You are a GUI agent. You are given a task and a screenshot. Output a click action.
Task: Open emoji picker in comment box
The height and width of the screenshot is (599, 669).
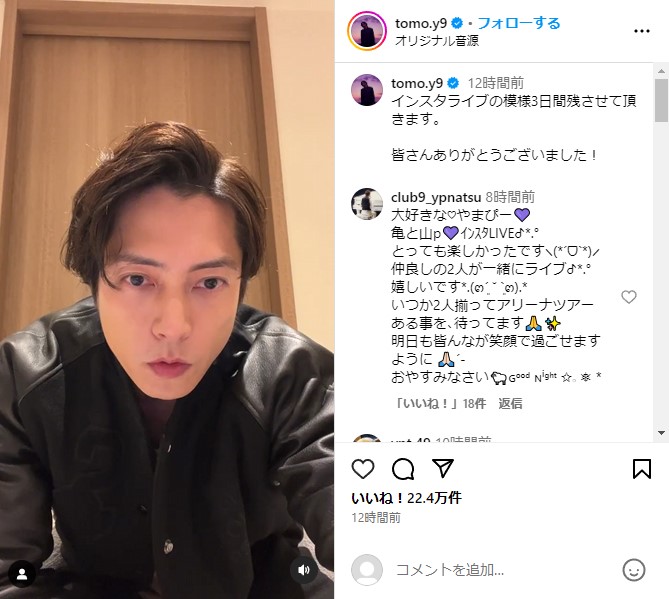[x=634, y=570]
